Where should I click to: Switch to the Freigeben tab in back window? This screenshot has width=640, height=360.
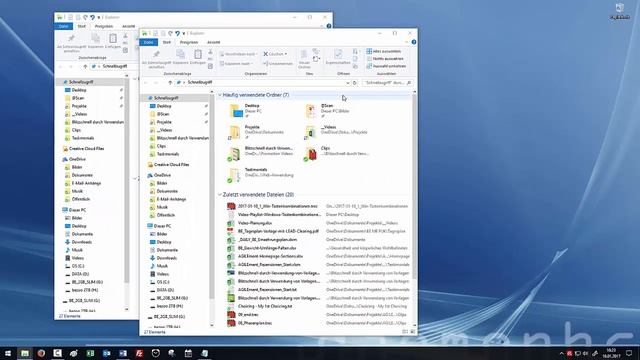pyautogui.click(x=104, y=26)
